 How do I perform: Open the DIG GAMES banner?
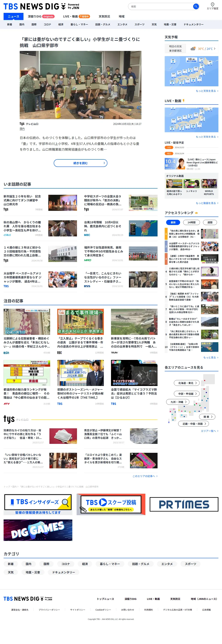click(x=38, y=530)
